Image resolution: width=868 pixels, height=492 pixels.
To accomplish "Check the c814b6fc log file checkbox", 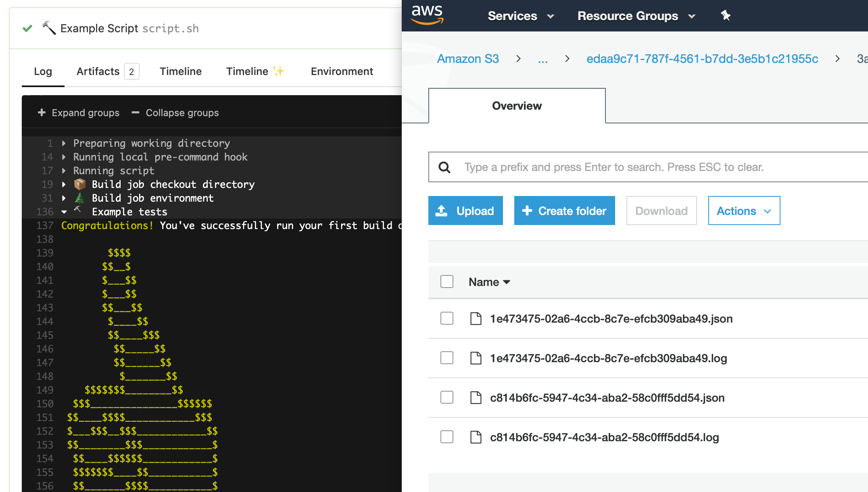I will click(x=447, y=437).
